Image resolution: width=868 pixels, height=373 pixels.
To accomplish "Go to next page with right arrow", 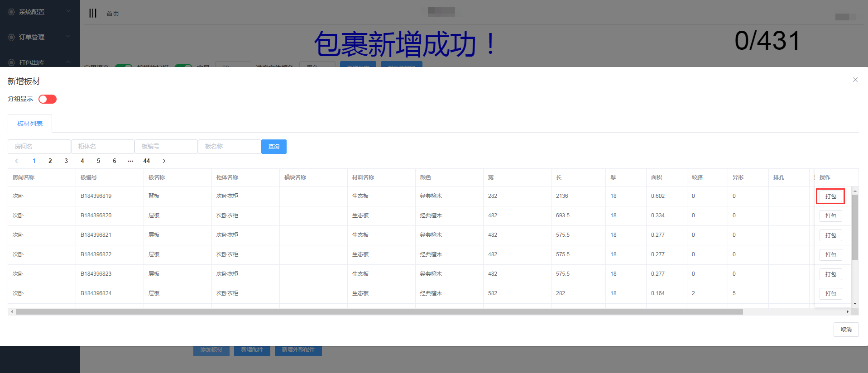I will point(164,161).
